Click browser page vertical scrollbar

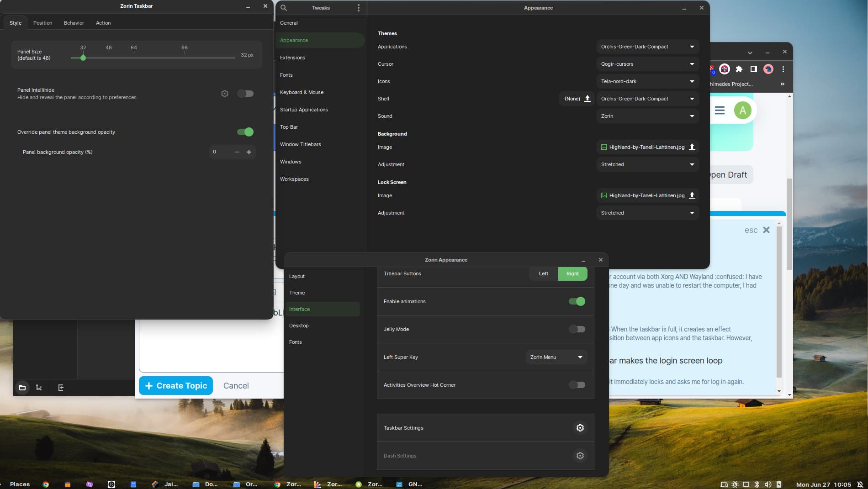[789, 224]
